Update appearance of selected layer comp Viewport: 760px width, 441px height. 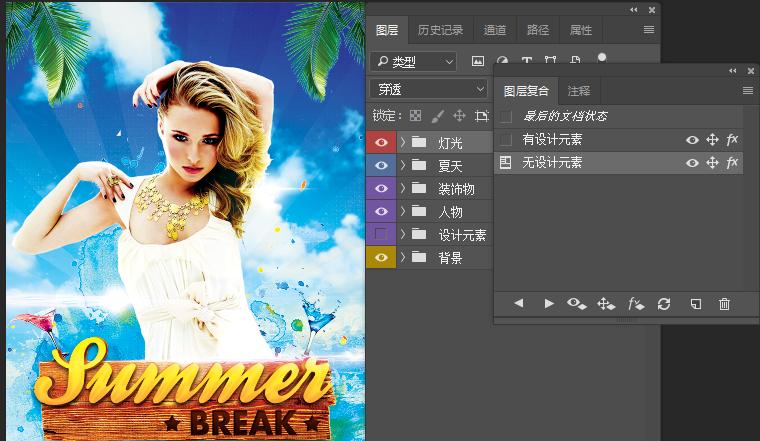pos(635,304)
